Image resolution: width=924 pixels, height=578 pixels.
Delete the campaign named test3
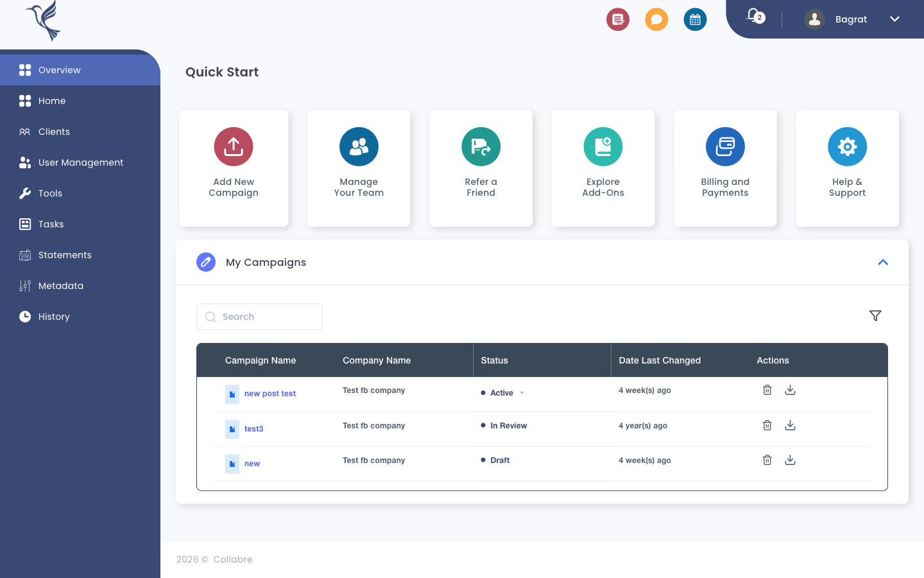767,425
